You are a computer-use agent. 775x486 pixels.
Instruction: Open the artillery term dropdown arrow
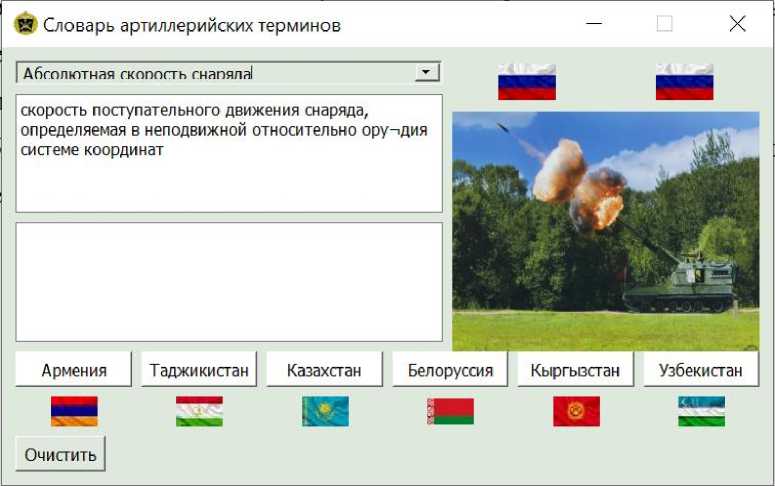click(x=426, y=72)
